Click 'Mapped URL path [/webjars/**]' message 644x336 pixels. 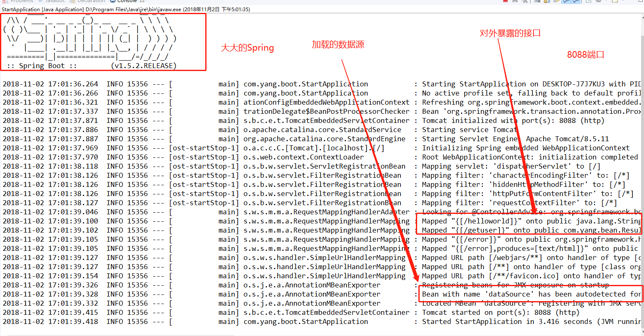[x=531, y=258]
